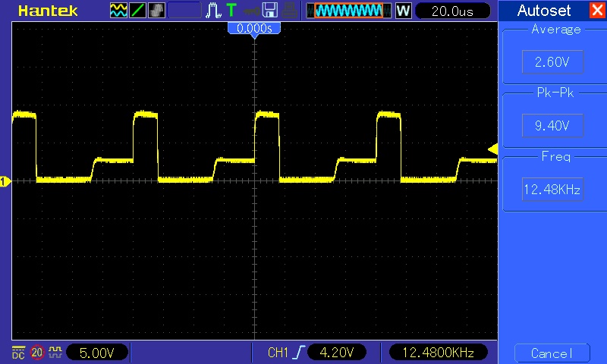
Task: Click the empty dark box in top toolbar
Action: pyautogui.click(x=184, y=11)
